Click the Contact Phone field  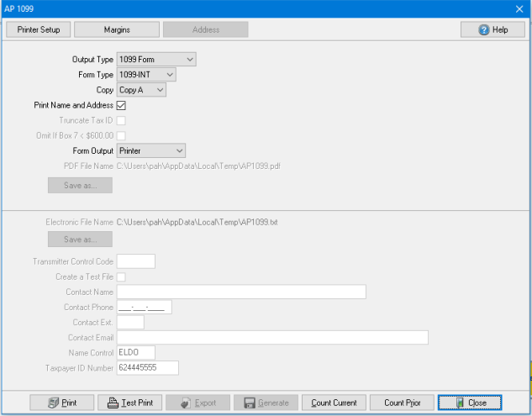[145, 307]
